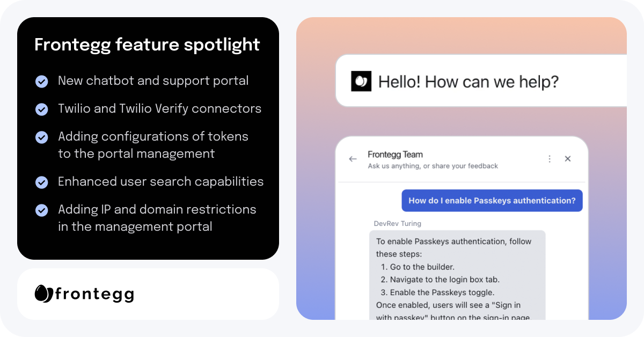This screenshot has height=337, width=644.
Task: Click 'Ask us anything, or share your feedback' subtitle
Action: pos(433,166)
